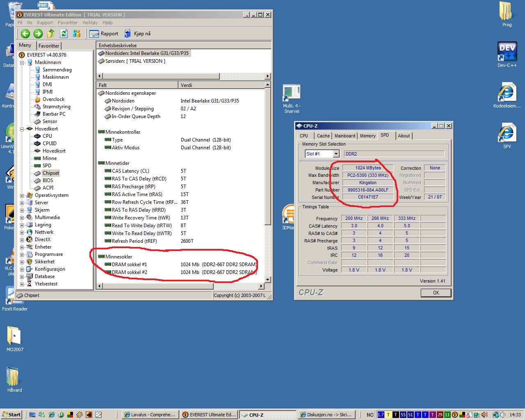
Task: Click OK button in CPU-Z
Action: click(x=436, y=292)
